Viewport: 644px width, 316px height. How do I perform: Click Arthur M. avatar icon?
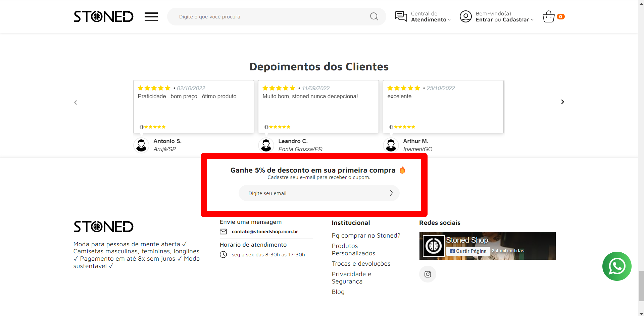click(x=391, y=145)
